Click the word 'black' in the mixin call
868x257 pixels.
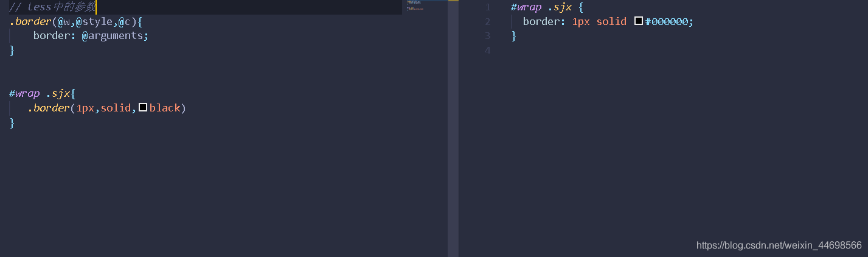pyautogui.click(x=165, y=108)
